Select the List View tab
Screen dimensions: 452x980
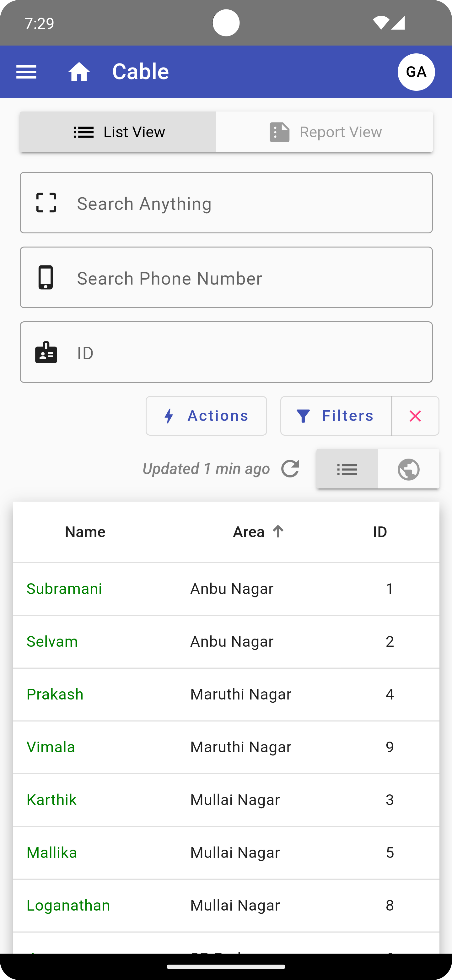tap(118, 132)
